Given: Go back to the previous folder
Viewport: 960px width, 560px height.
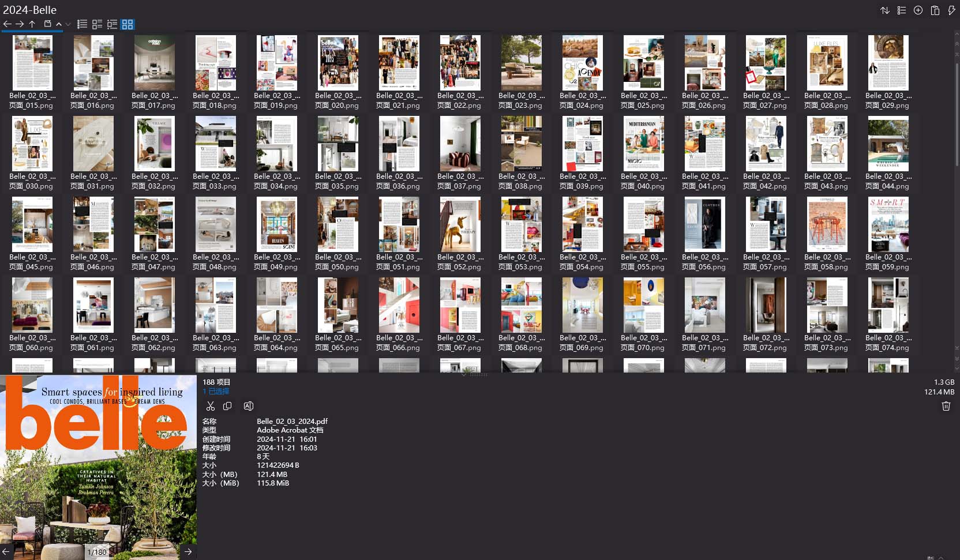Looking at the screenshot, I should 7,24.
